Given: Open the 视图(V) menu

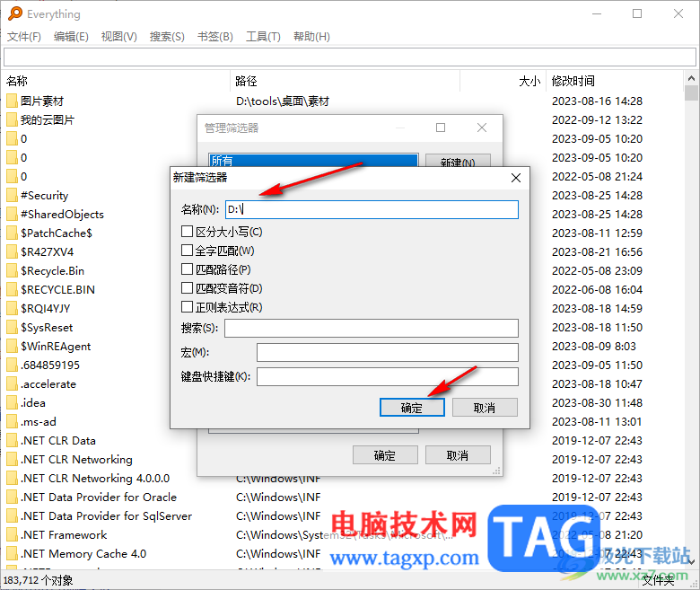Looking at the screenshot, I should 118,37.
